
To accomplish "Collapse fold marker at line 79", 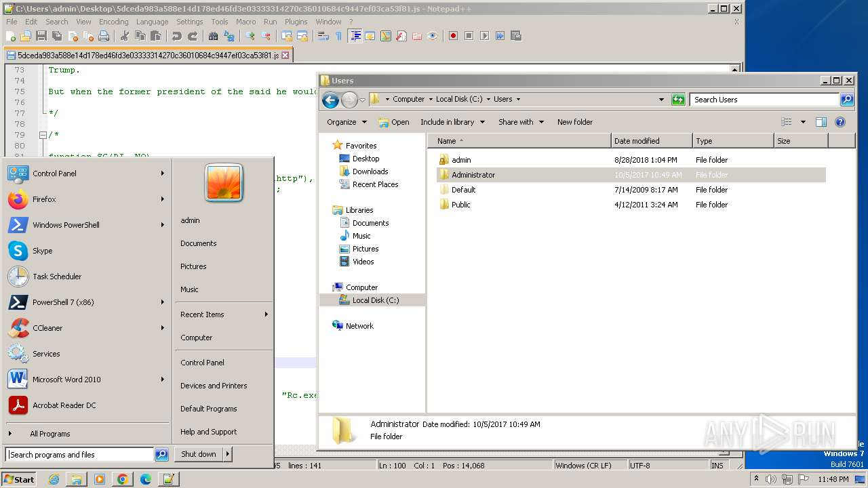I will [x=42, y=135].
